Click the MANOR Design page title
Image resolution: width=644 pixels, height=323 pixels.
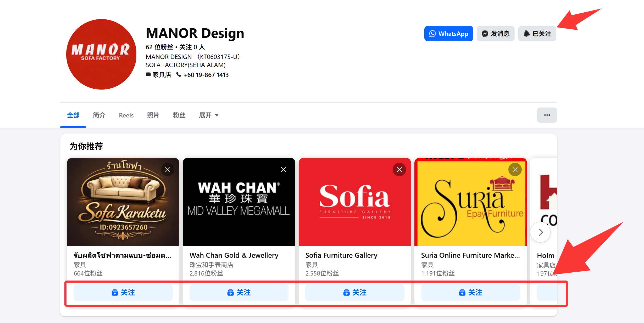(195, 33)
